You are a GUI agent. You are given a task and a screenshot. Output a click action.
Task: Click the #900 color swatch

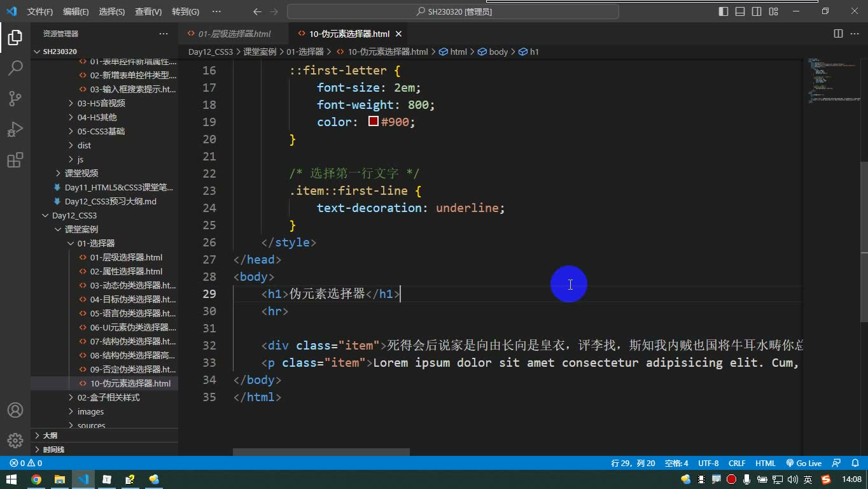pos(374,122)
